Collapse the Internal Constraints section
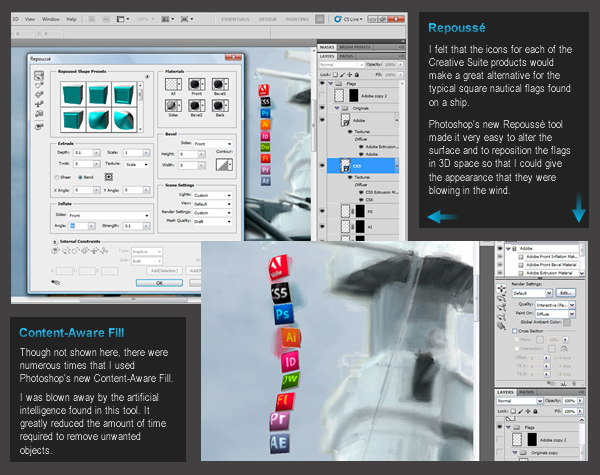This screenshot has height=475, width=600. pos(54,242)
